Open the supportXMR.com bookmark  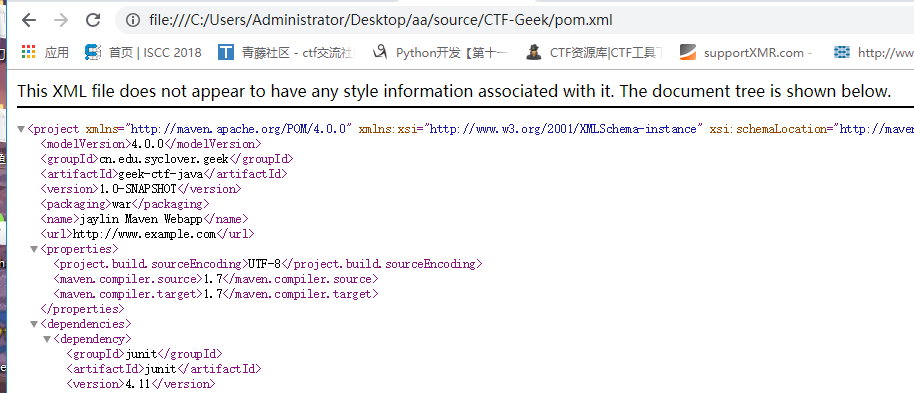[x=758, y=52]
